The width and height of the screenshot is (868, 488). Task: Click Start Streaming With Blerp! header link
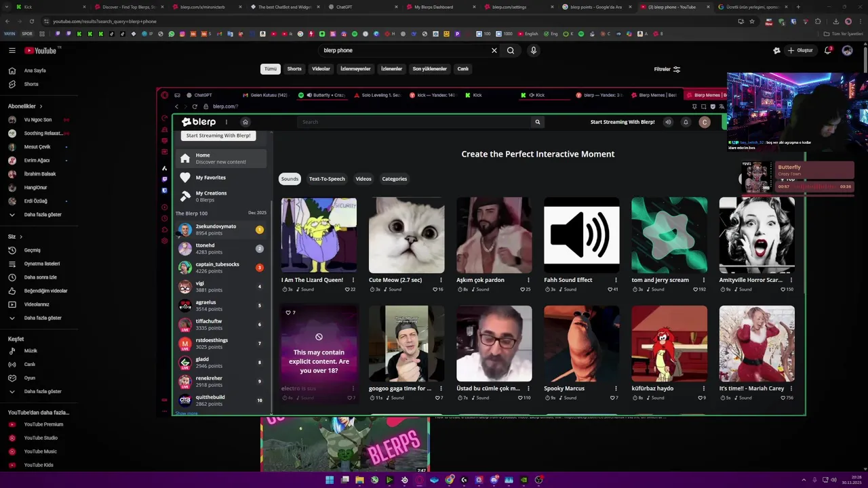[623, 122]
